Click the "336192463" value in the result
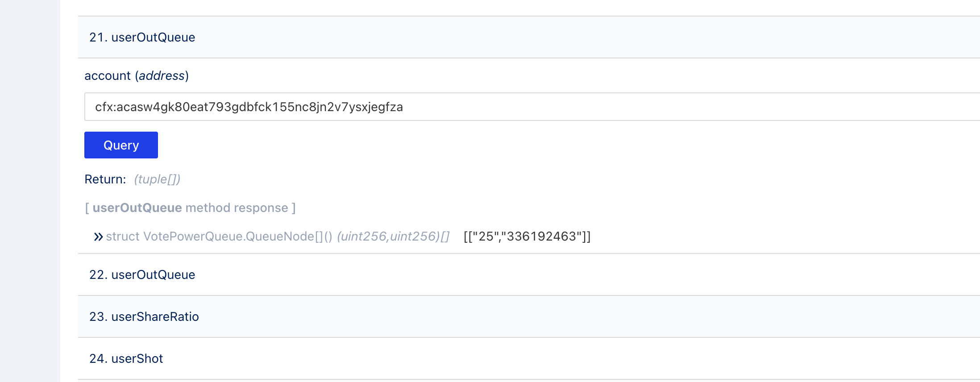The width and height of the screenshot is (980, 382). (x=541, y=237)
